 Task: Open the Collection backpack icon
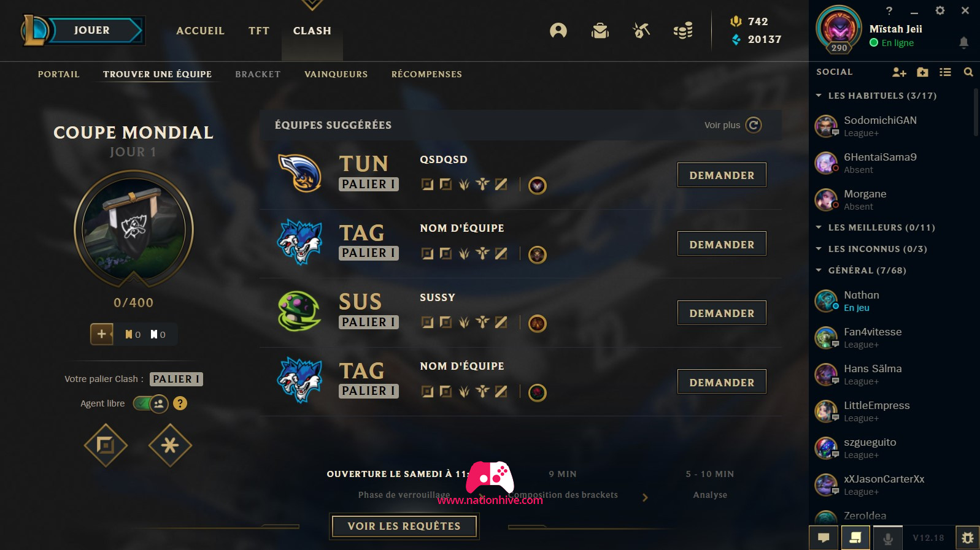tap(600, 31)
